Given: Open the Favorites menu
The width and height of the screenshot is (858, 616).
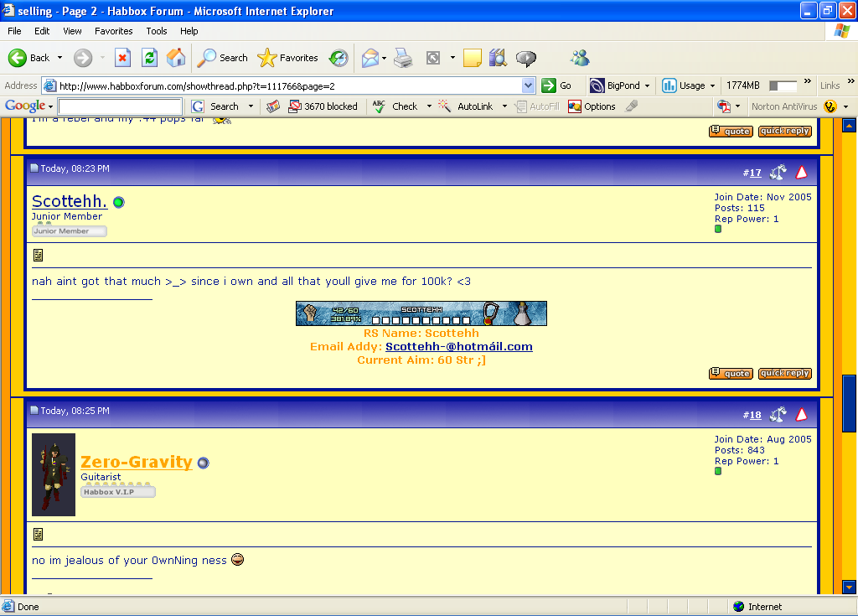Looking at the screenshot, I should [x=113, y=31].
